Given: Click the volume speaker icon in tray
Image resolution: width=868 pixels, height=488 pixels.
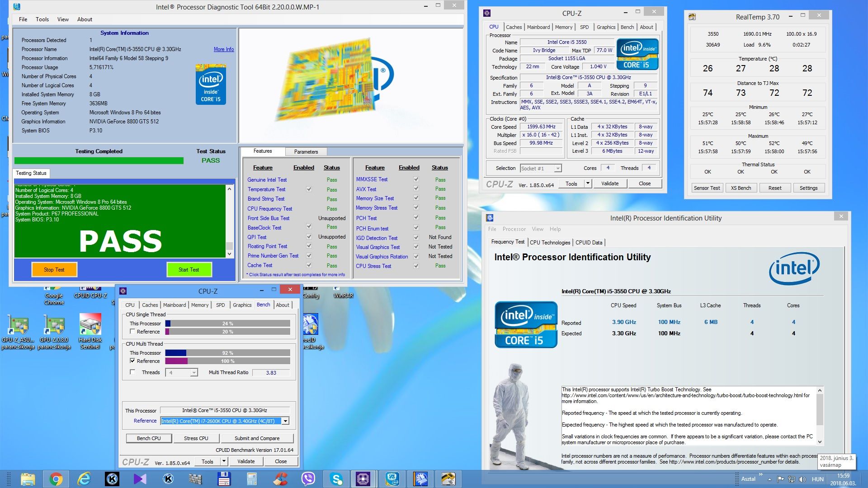Looking at the screenshot, I should click(x=802, y=479).
